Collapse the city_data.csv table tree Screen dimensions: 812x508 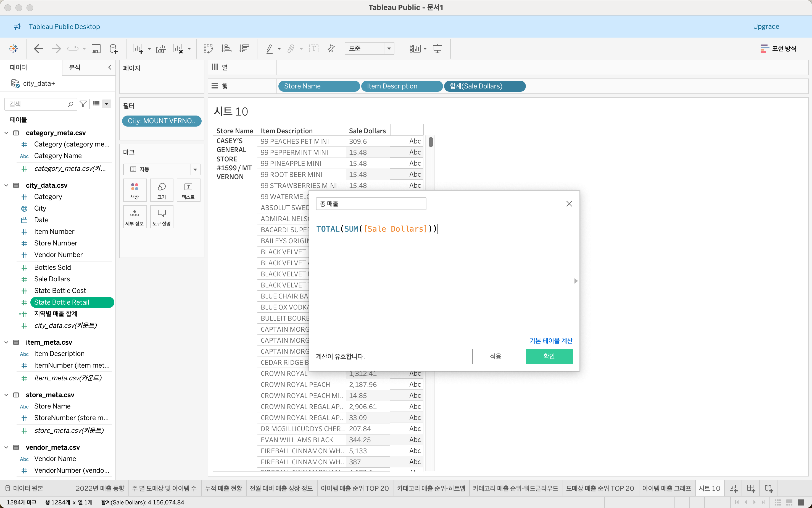click(6, 185)
